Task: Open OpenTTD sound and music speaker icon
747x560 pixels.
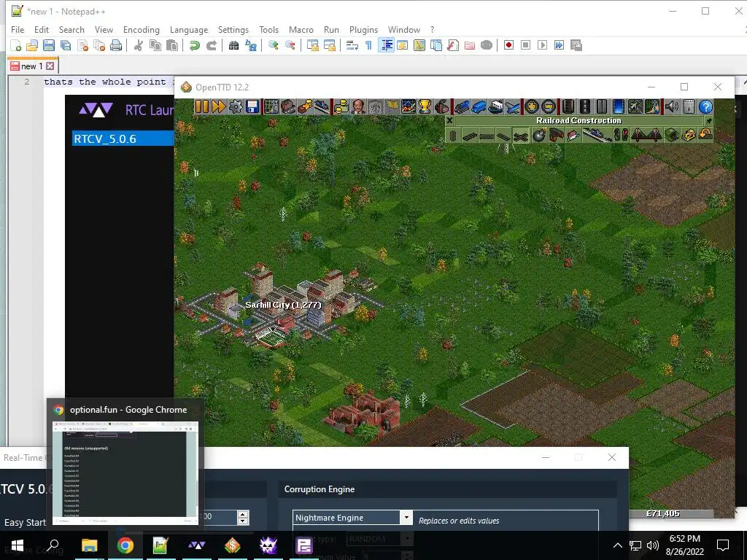Action: [672, 106]
